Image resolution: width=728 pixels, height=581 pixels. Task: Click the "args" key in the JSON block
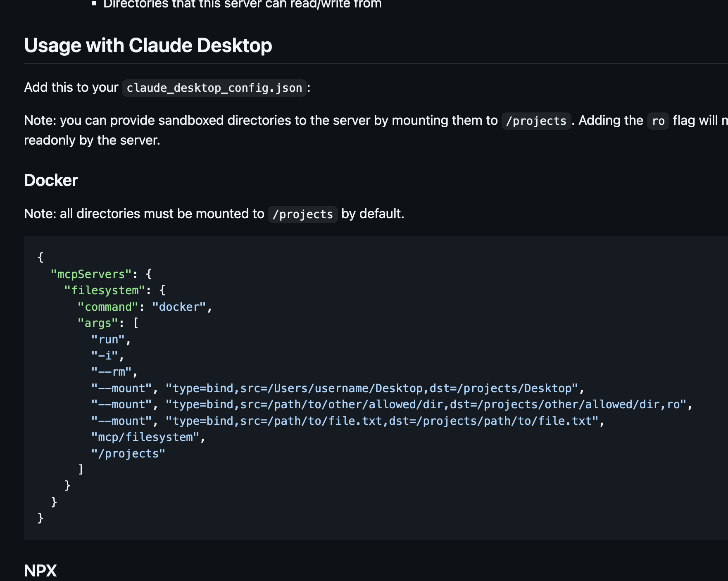coord(98,323)
